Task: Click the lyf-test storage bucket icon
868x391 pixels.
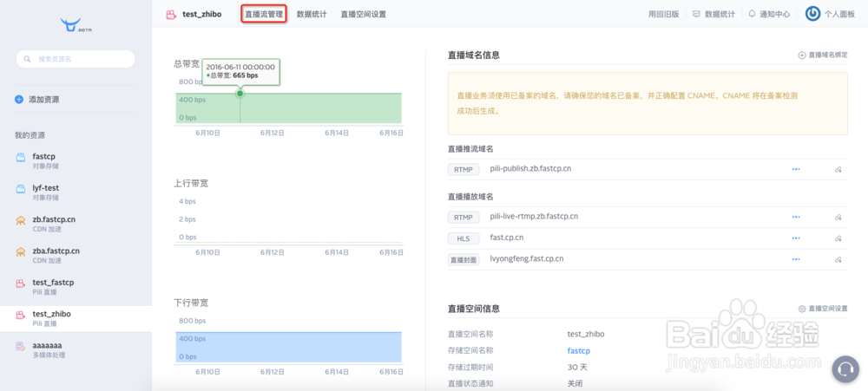Action: (21, 189)
